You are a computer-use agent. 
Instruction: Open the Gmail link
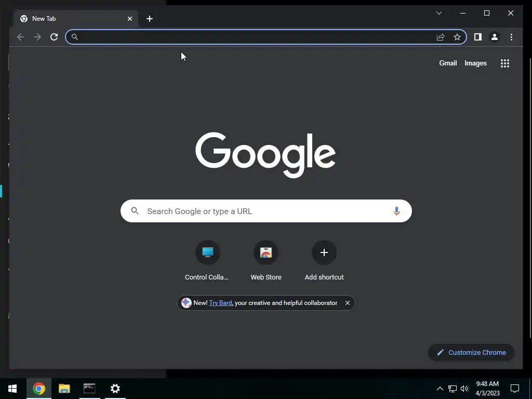coord(448,63)
